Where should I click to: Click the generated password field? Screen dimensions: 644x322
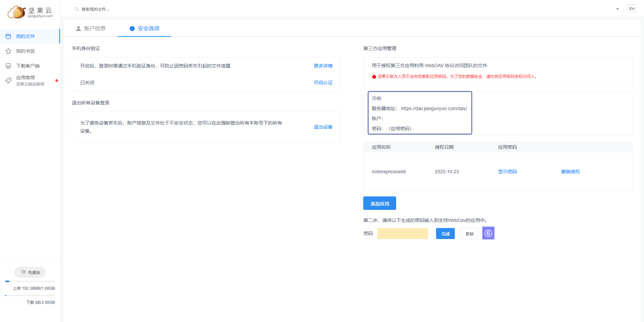pyautogui.click(x=402, y=233)
